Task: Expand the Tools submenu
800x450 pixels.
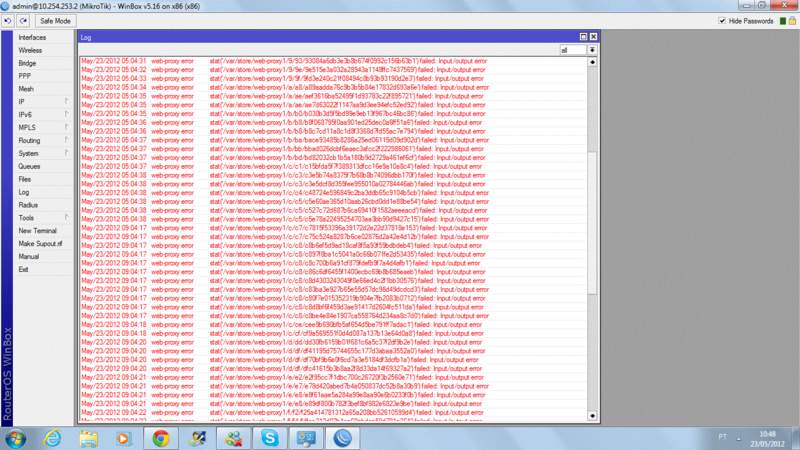Action: pos(43,218)
